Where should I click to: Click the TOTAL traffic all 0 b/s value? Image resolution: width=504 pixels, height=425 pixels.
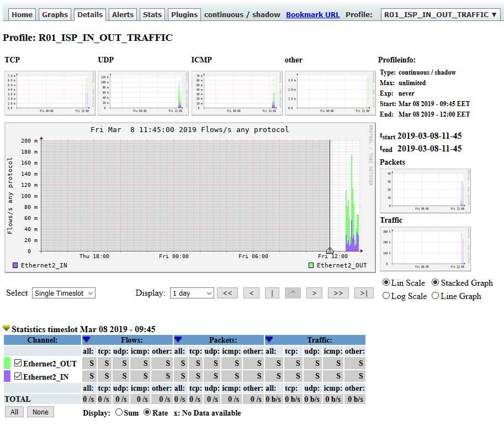273,399
